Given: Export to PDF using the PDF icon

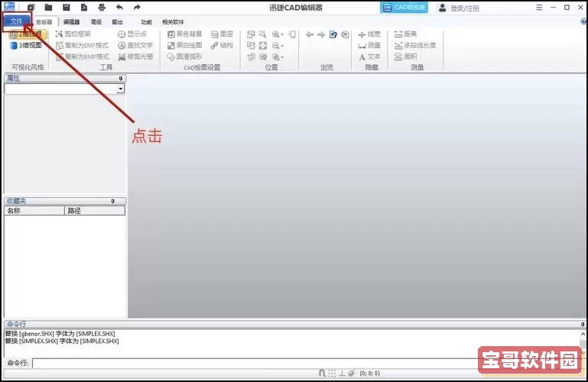Looking at the screenshot, I should tap(84, 7).
